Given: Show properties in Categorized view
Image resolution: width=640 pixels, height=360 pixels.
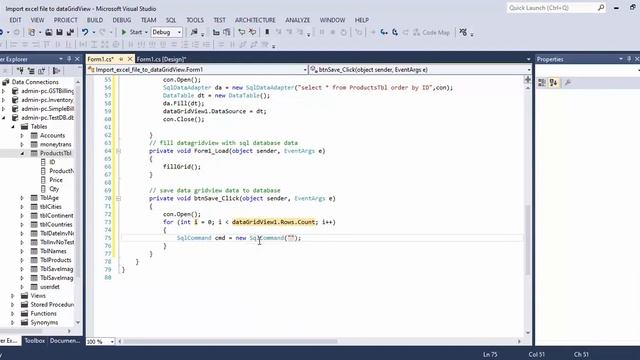Looking at the screenshot, I should click(x=542, y=83).
